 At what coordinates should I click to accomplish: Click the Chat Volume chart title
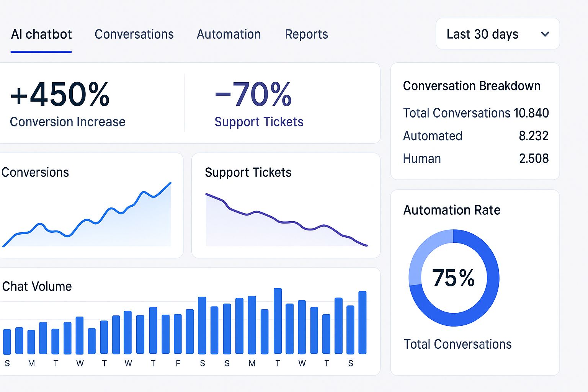tap(37, 286)
